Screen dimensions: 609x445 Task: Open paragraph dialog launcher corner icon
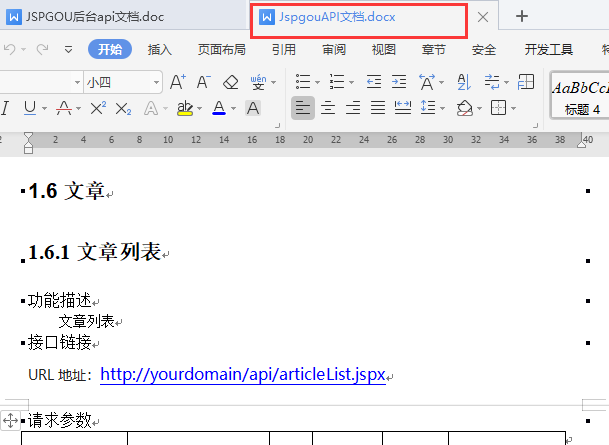coord(536,125)
